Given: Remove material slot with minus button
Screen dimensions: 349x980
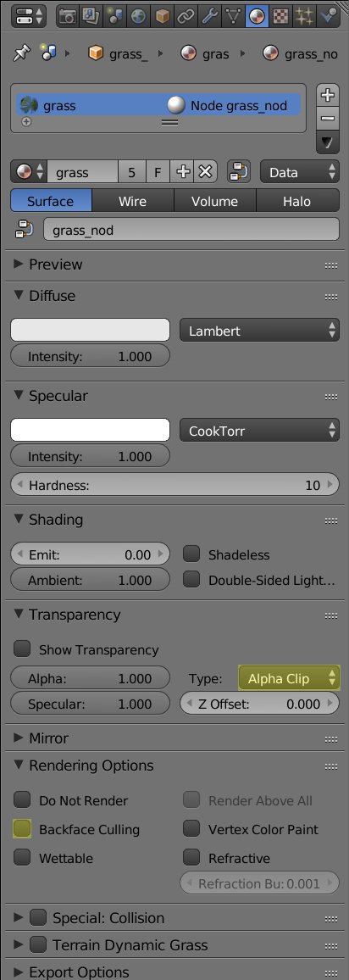Looking at the screenshot, I should [328, 118].
